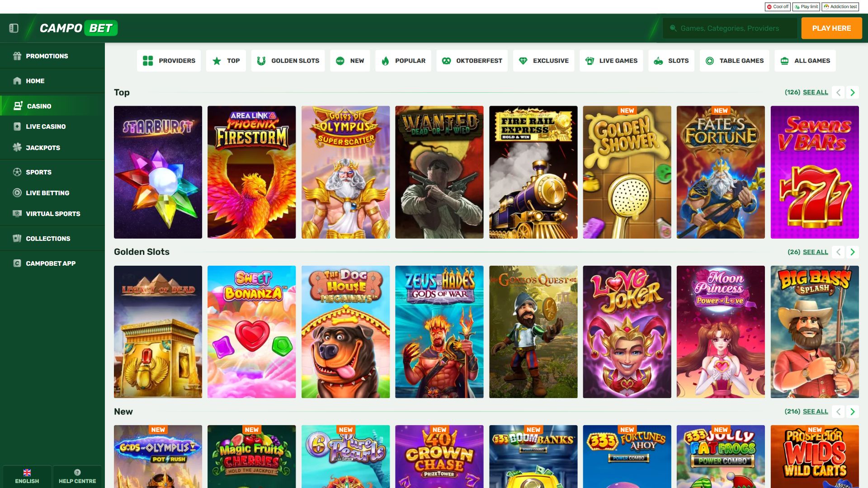The width and height of the screenshot is (868, 488).
Task: Select the Providers category tab
Action: (169, 61)
